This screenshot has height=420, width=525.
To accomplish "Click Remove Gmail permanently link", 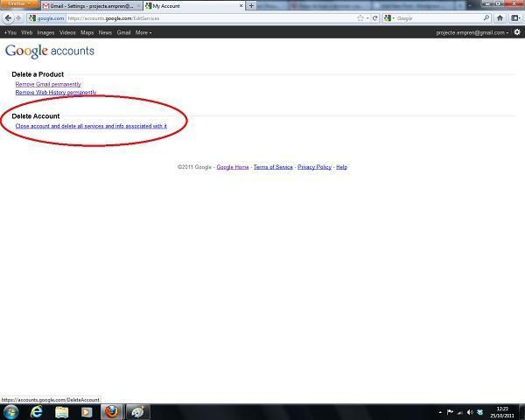I will click(x=48, y=84).
